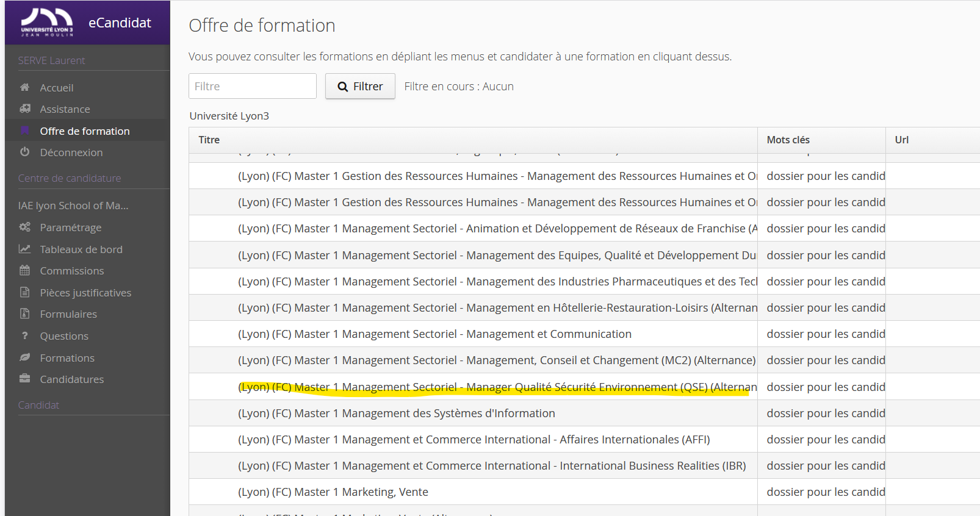Go to Questions in sidebar
980x516 pixels.
[64, 336]
